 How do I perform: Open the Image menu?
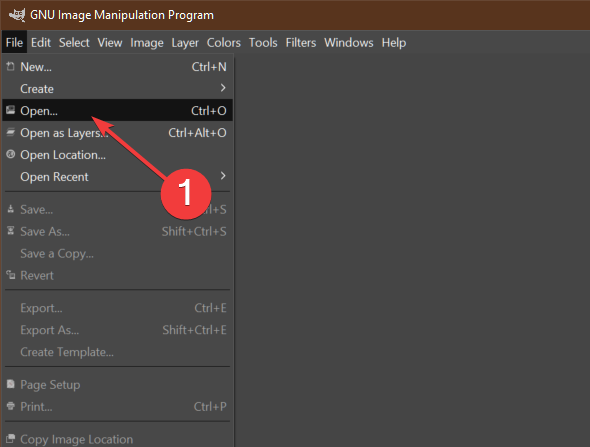pyautogui.click(x=147, y=43)
